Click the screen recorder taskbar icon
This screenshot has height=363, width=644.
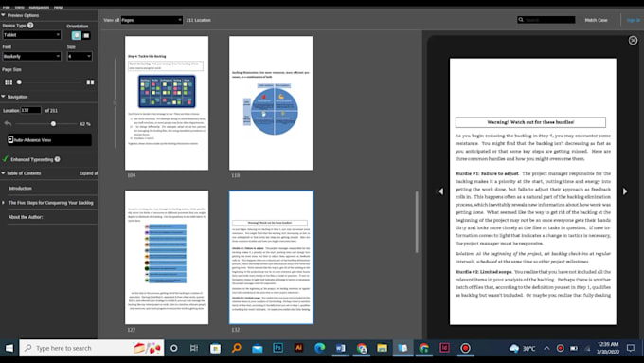(x=465, y=348)
